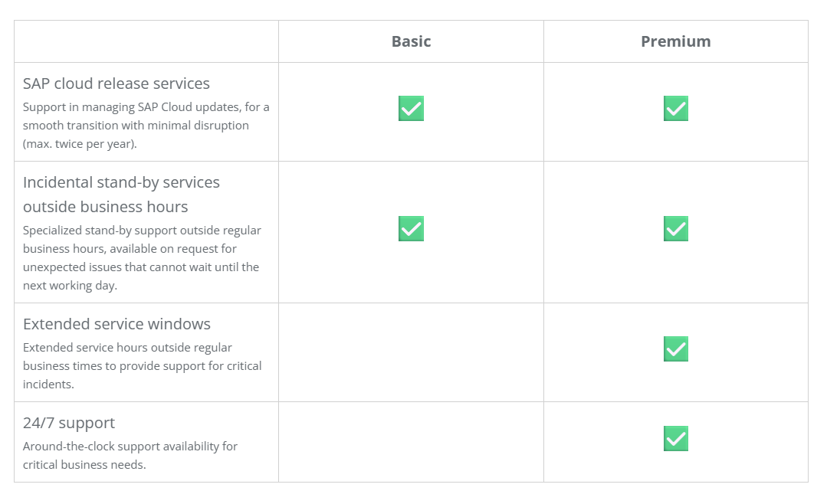The height and width of the screenshot is (504, 827).
Task: Click empty Basic cell for 24/7 support
Action: 411,442
